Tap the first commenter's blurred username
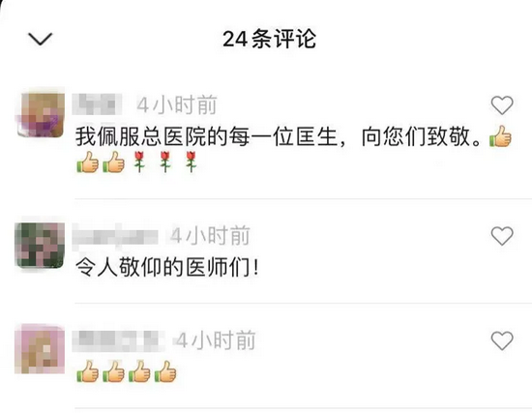This screenshot has height=413, width=532. 98,104
